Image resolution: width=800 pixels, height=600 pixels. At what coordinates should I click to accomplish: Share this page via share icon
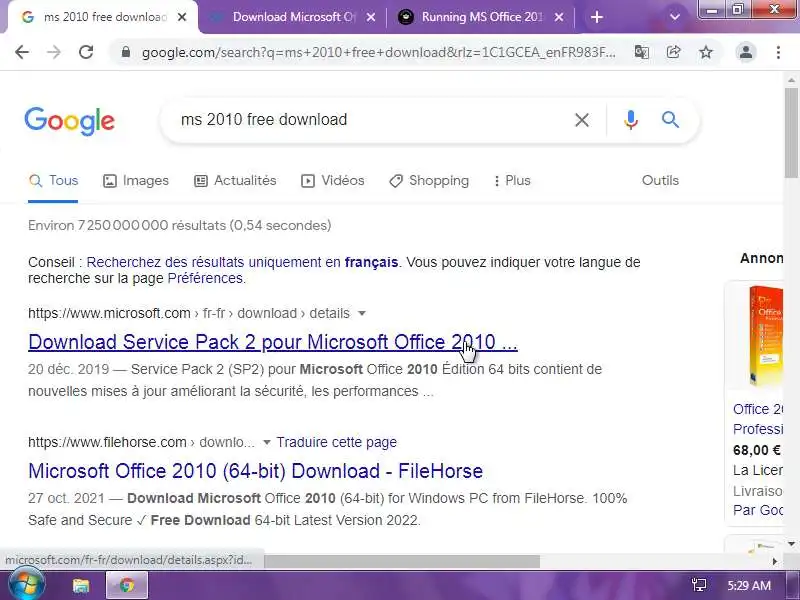(674, 52)
